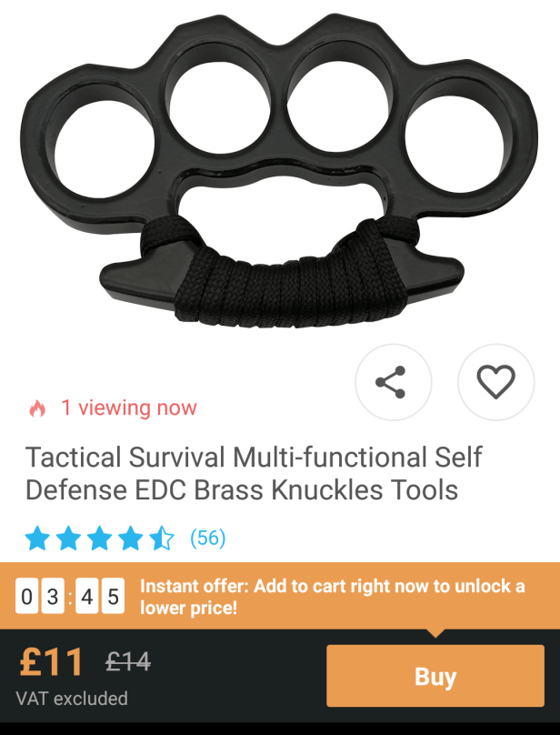This screenshot has height=735, width=560.
Task: Click the countdown timer minutes digit 3
Action: pos(53,596)
